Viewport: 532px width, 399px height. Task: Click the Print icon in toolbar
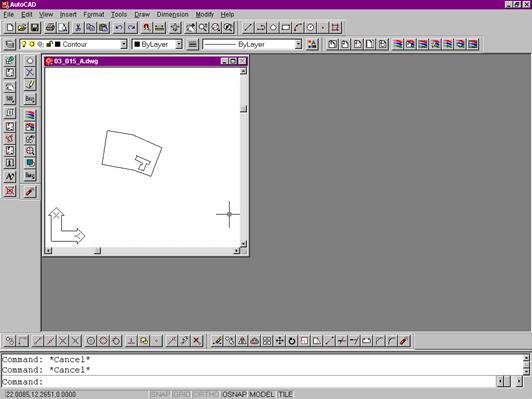[51, 27]
